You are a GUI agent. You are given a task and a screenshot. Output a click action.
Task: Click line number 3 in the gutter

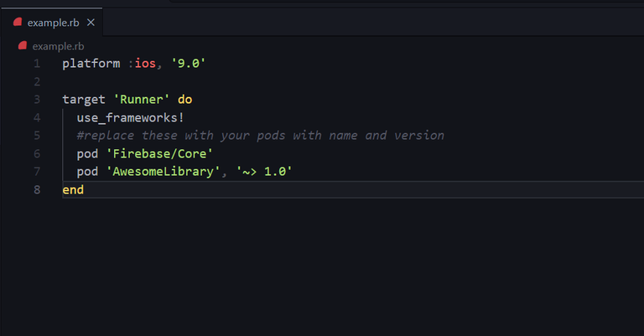[37, 99]
